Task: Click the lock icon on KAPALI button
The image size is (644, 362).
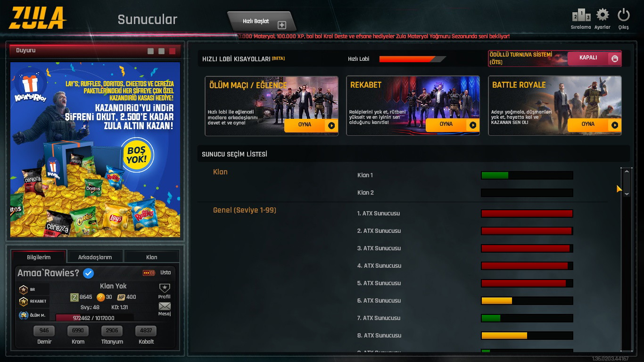Action: coord(615,58)
